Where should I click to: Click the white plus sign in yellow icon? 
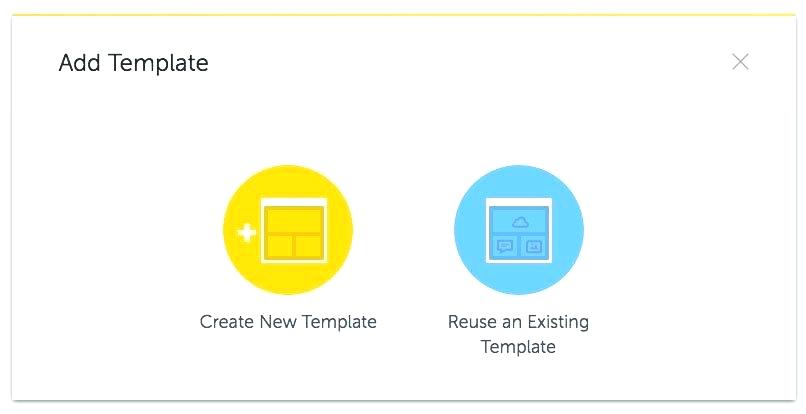click(x=247, y=233)
